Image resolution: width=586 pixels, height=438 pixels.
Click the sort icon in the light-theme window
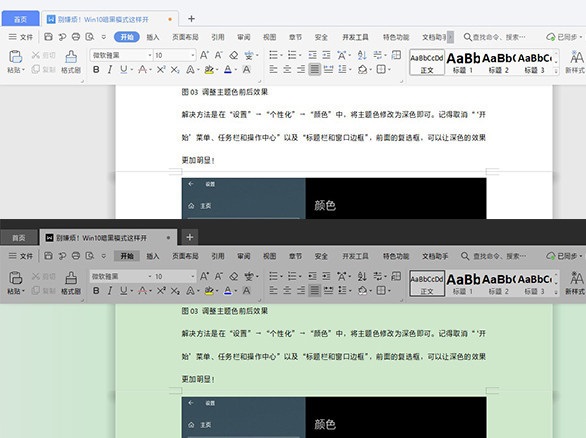pos(362,55)
